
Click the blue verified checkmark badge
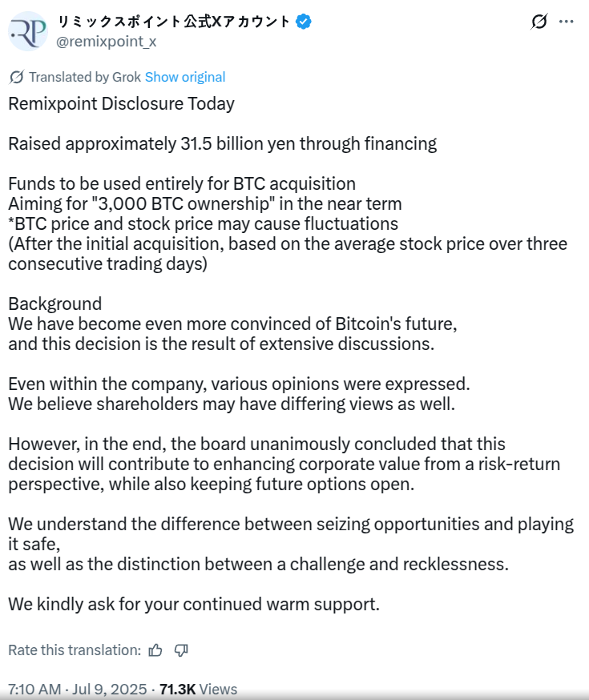[304, 22]
